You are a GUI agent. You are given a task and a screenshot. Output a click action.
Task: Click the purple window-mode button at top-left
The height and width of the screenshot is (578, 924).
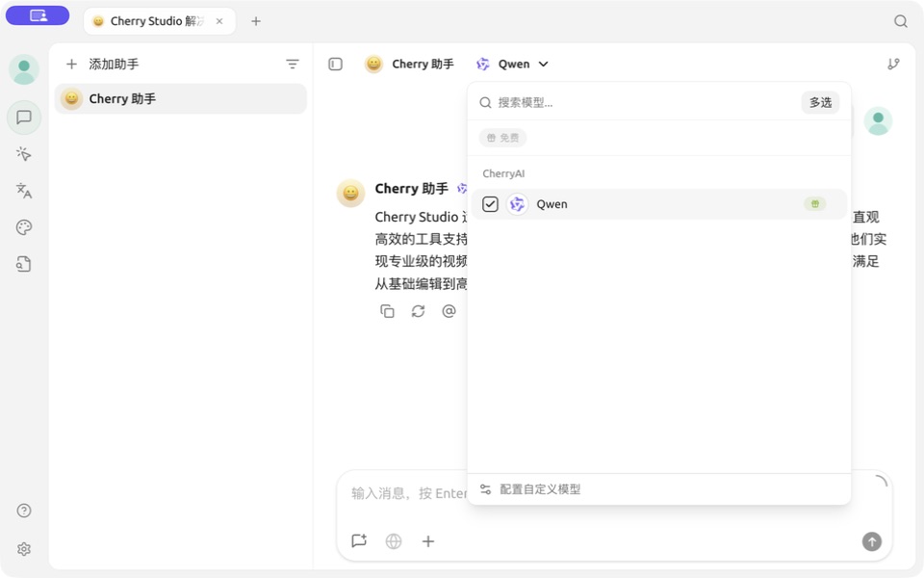pyautogui.click(x=38, y=16)
